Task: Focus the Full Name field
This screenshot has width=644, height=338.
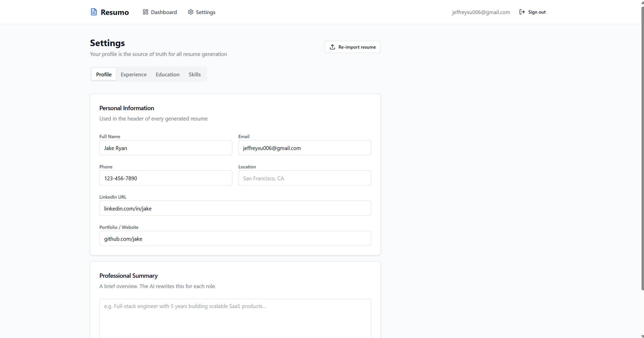Action: (x=165, y=148)
